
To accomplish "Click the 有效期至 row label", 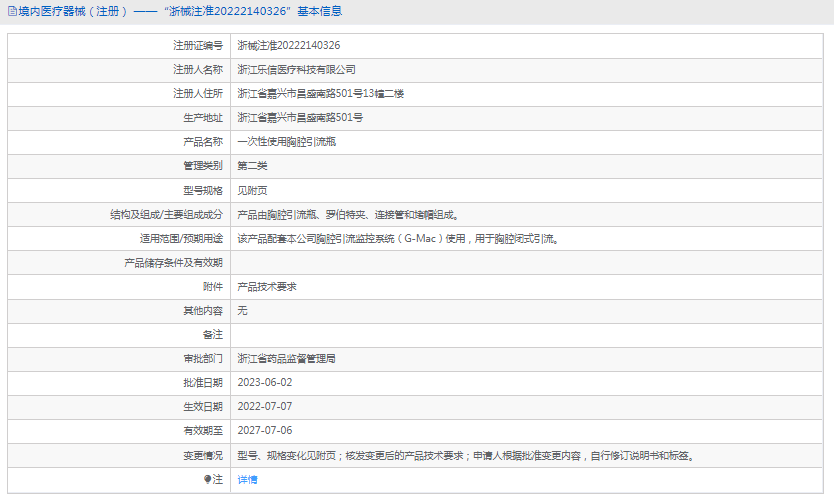I will (203, 431).
